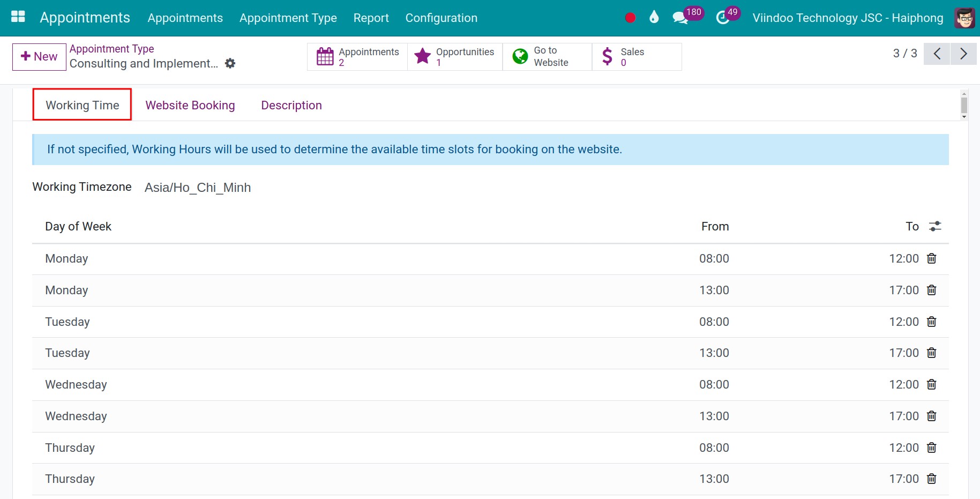Screen dimensions: 980x499
Task: Delete the Monday 08:00 row via trash icon
Action: (932, 258)
